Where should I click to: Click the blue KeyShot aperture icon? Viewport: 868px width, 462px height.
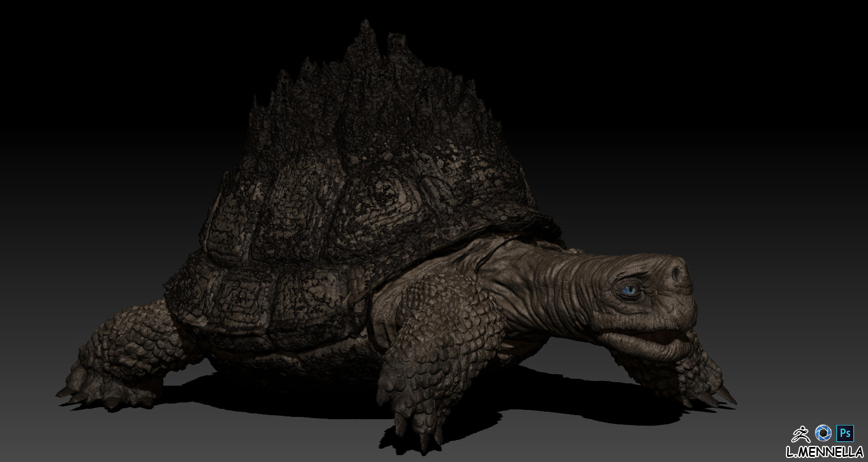pos(823,433)
